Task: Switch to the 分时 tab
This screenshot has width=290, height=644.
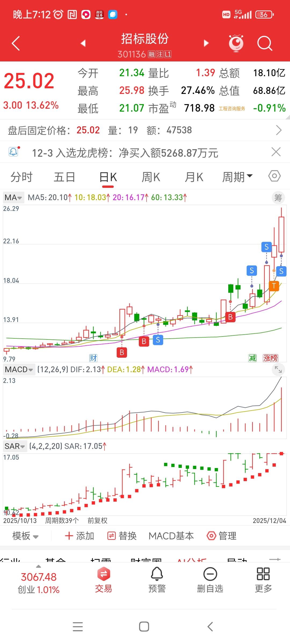Action: tap(21, 177)
